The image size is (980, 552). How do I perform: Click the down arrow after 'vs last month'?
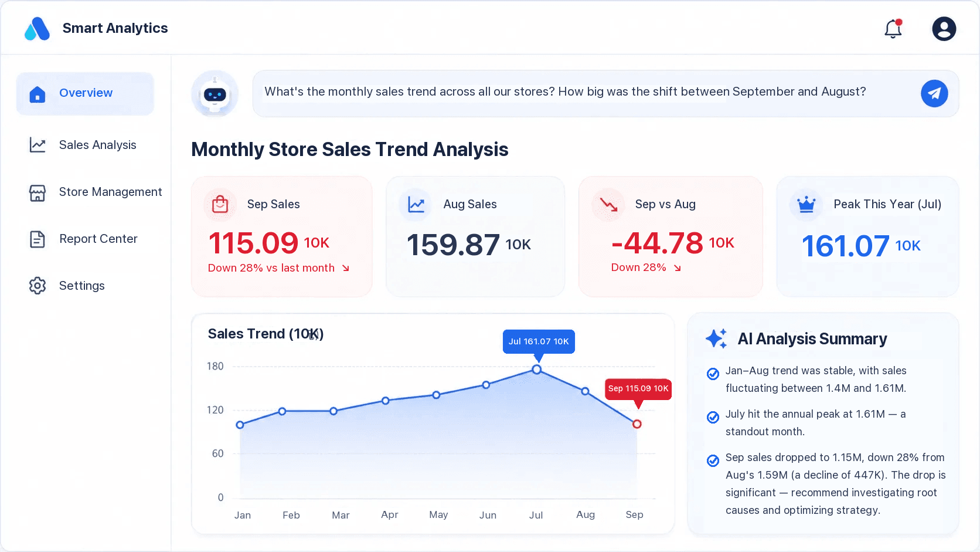(x=346, y=268)
